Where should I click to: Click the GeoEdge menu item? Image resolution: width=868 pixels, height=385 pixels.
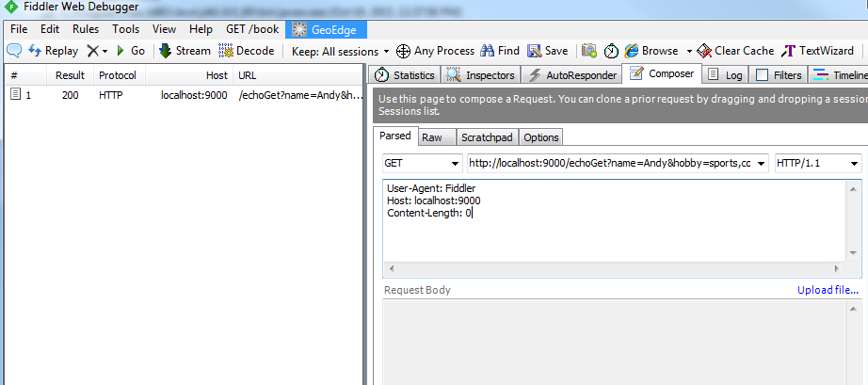click(326, 30)
